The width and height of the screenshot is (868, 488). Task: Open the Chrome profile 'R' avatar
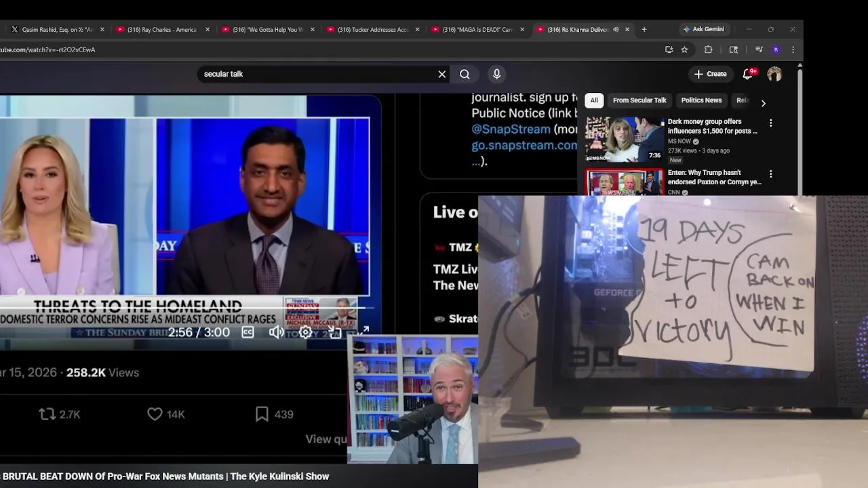click(776, 49)
